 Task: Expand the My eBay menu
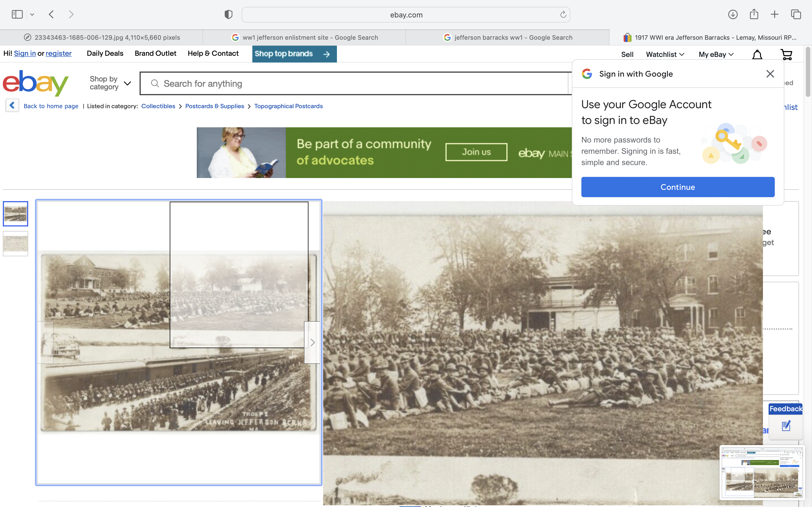[716, 54]
